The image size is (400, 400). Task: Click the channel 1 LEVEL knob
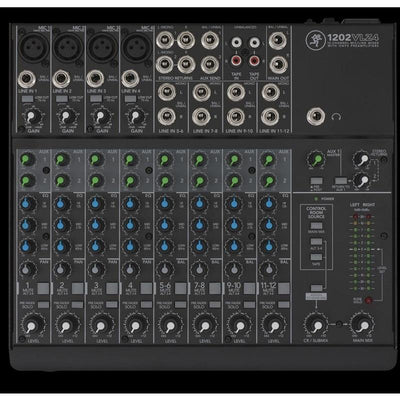point(32,325)
